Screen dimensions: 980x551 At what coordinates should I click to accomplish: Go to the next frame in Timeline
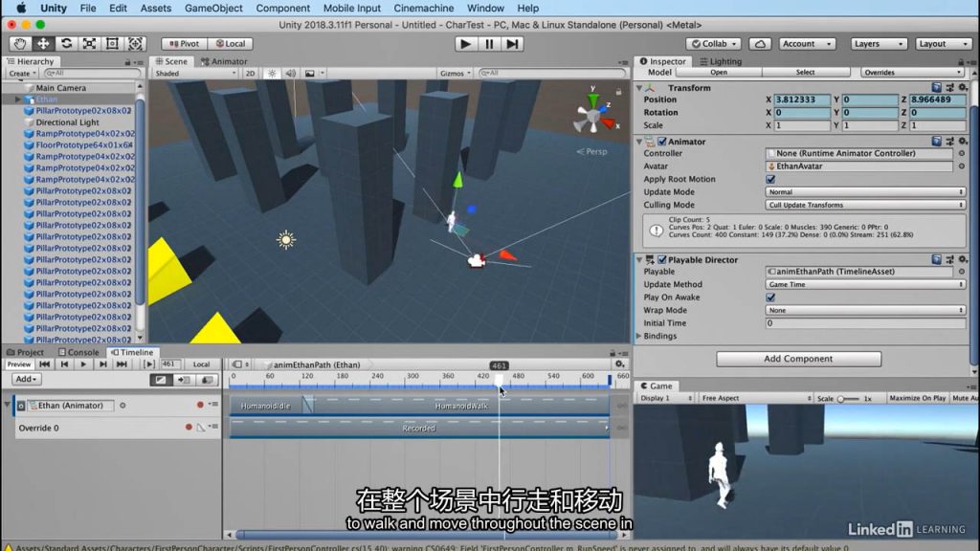click(102, 364)
